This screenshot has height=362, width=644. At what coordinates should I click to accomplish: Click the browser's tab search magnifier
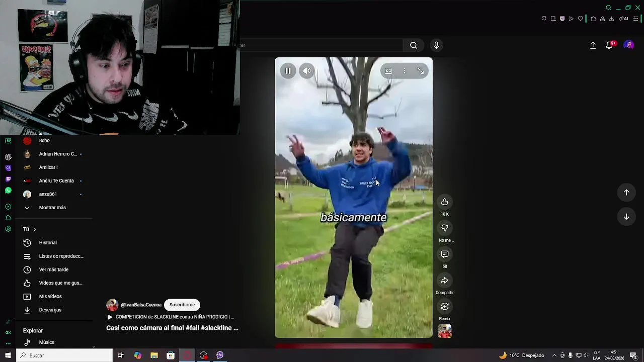(x=608, y=8)
